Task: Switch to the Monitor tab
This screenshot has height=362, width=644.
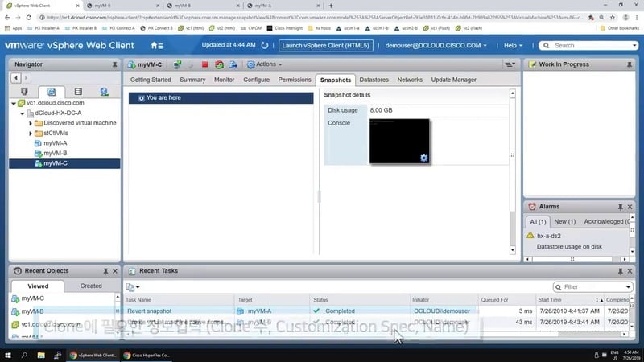Action: 224,80
